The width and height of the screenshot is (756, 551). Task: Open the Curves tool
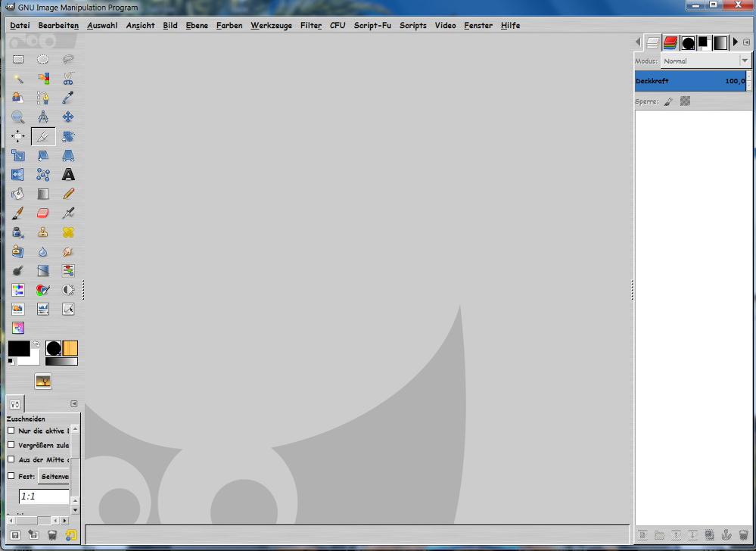[68, 309]
